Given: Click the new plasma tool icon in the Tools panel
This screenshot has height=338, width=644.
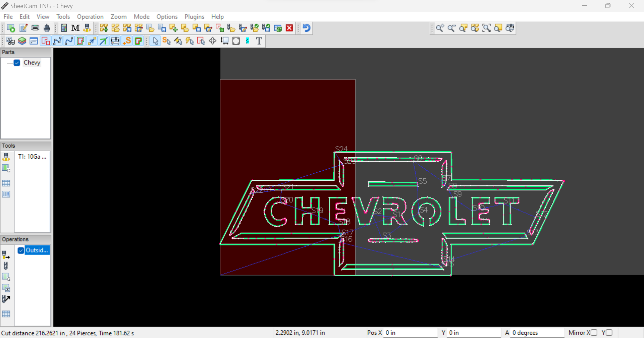Looking at the screenshot, I should click(x=6, y=157).
